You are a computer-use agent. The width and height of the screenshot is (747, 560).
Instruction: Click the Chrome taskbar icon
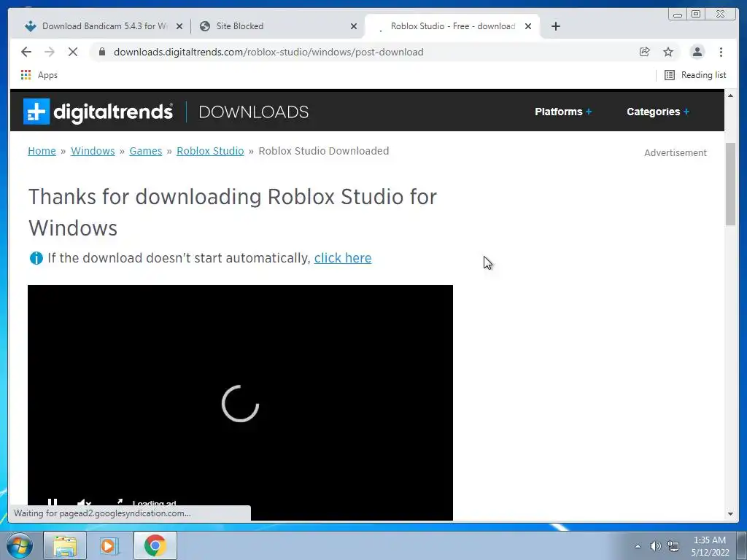coord(155,545)
